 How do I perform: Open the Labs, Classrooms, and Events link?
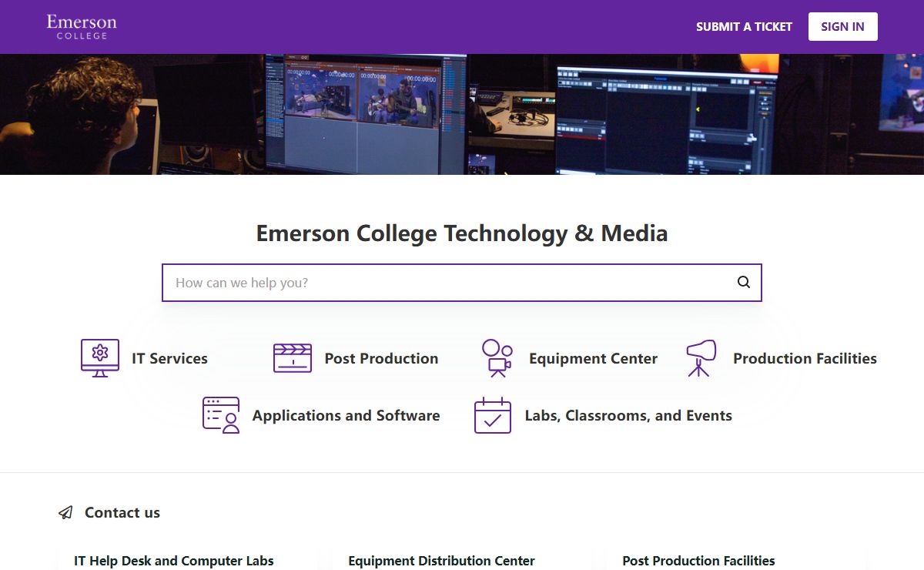point(628,415)
